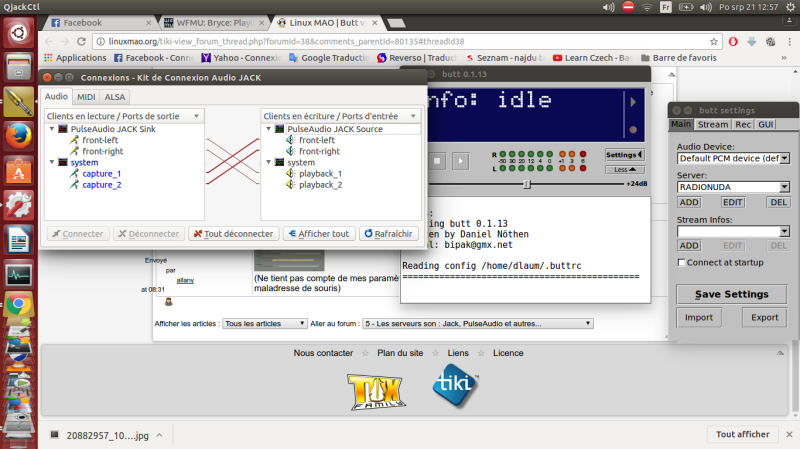800x449 pixels.
Task: Click server DEL button
Action: tap(778, 202)
